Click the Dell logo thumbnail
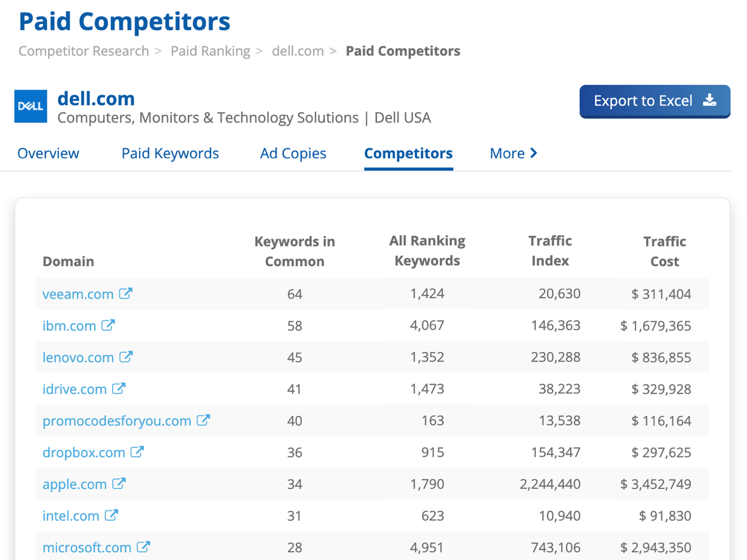The image size is (747, 560). [x=30, y=106]
